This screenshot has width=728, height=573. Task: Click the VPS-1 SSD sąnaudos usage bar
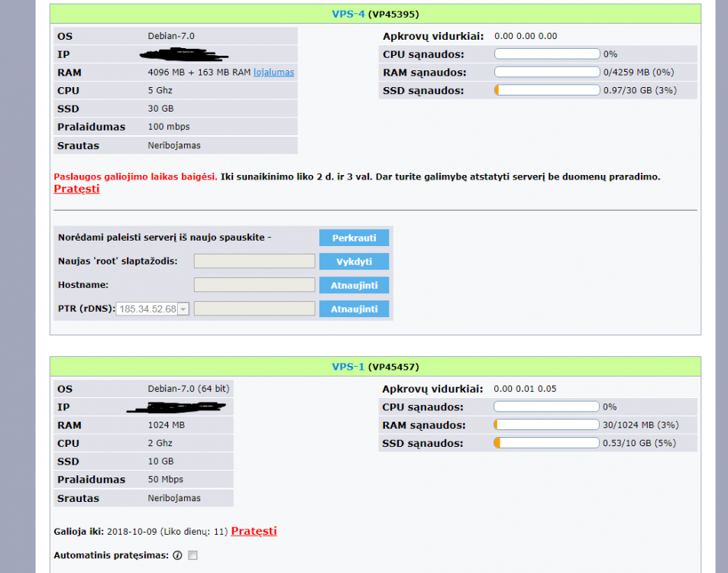546,443
